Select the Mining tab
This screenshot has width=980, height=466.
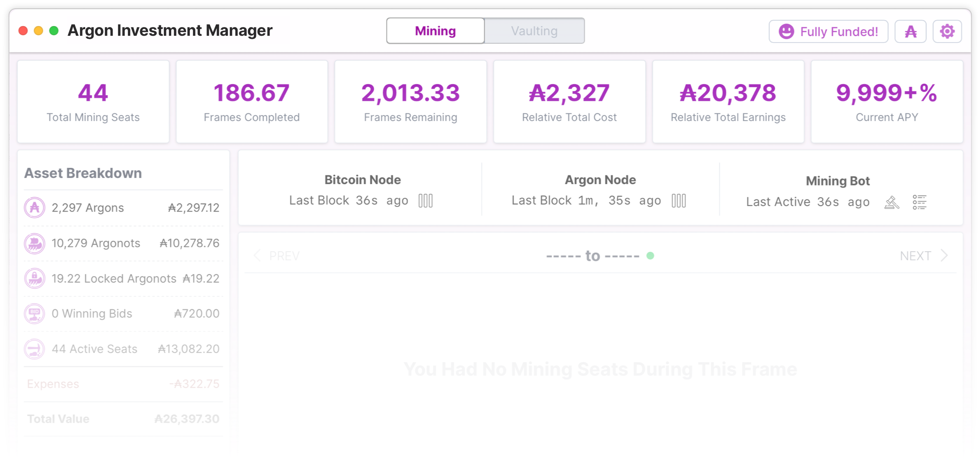pos(435,31)
